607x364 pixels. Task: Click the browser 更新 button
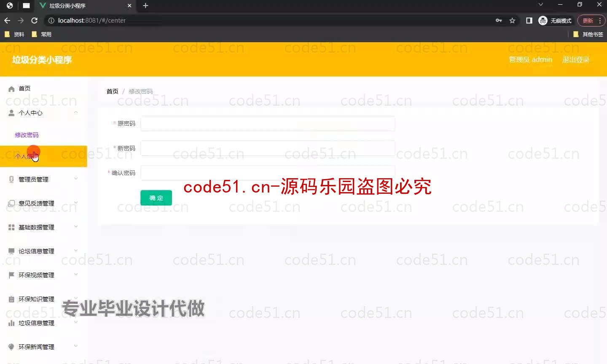(x=588, y=20)
